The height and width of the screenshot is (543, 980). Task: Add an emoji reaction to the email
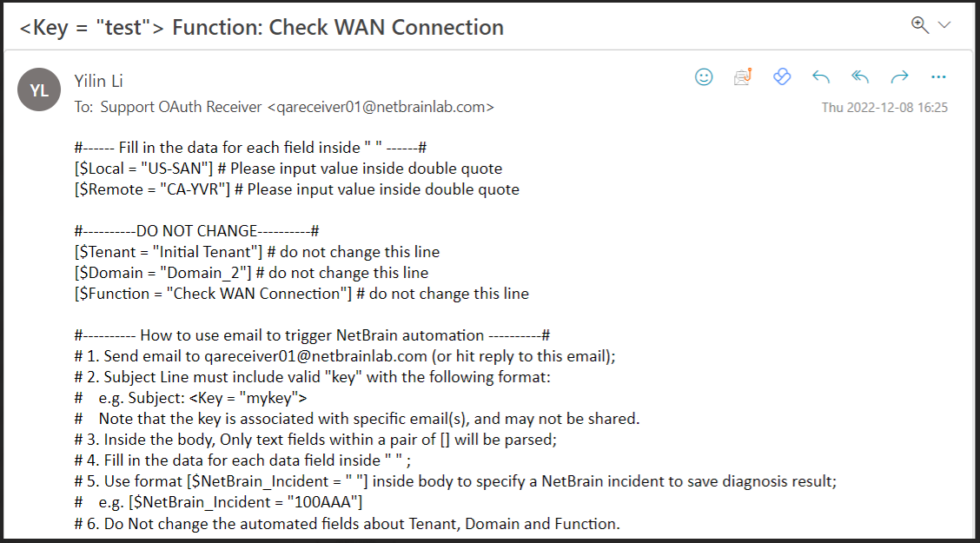click(x=704, y=77)
